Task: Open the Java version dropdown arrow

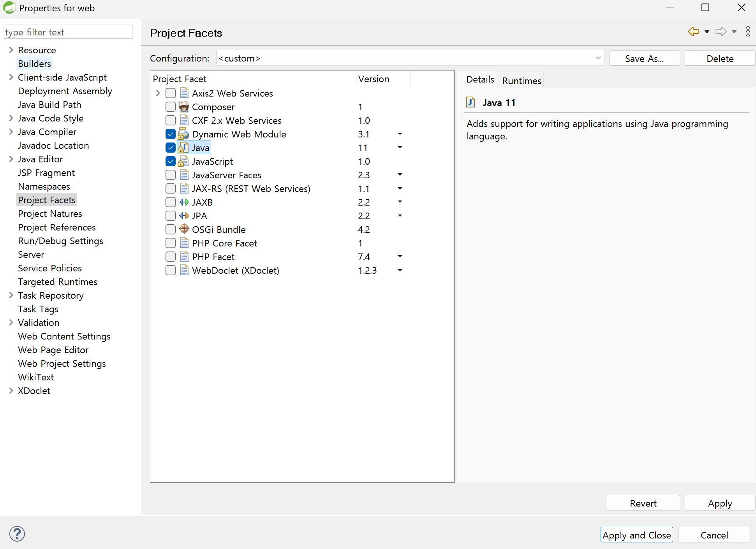Action: pyautogui.click(x=400, y=148)
